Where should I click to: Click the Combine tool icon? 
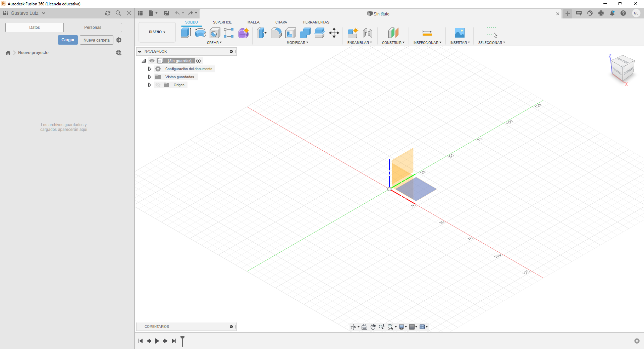point(305,33)
